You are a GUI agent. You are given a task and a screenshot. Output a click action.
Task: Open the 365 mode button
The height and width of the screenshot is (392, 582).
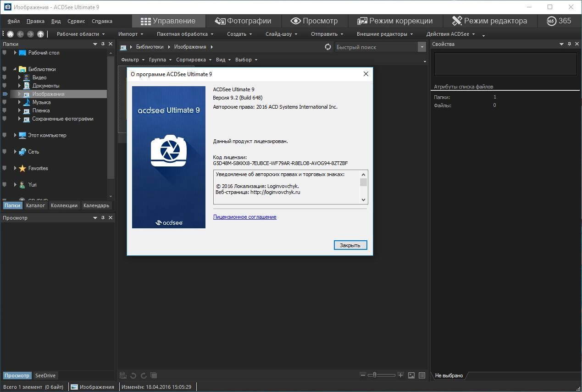[559, 21]
